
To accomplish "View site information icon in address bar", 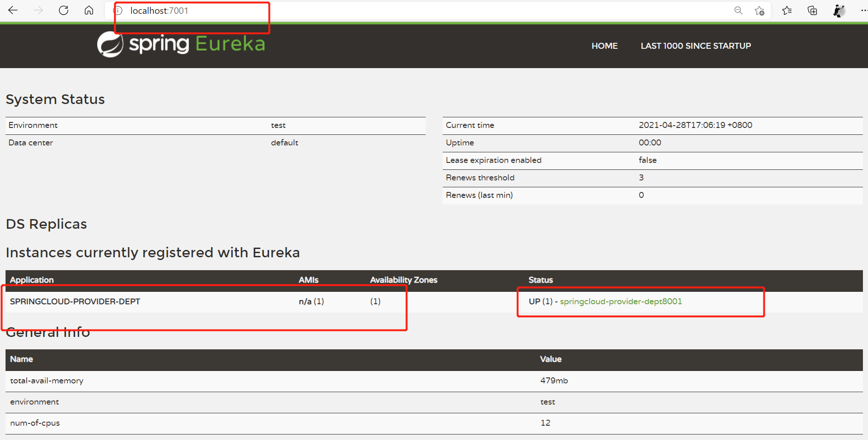I will coord(118,11).
